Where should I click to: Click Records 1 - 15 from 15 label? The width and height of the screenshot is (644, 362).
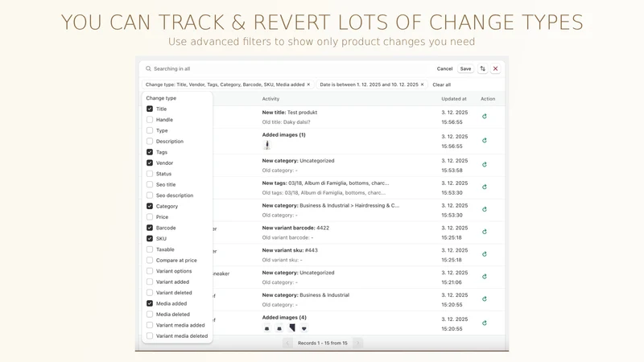tap(323, 343)
